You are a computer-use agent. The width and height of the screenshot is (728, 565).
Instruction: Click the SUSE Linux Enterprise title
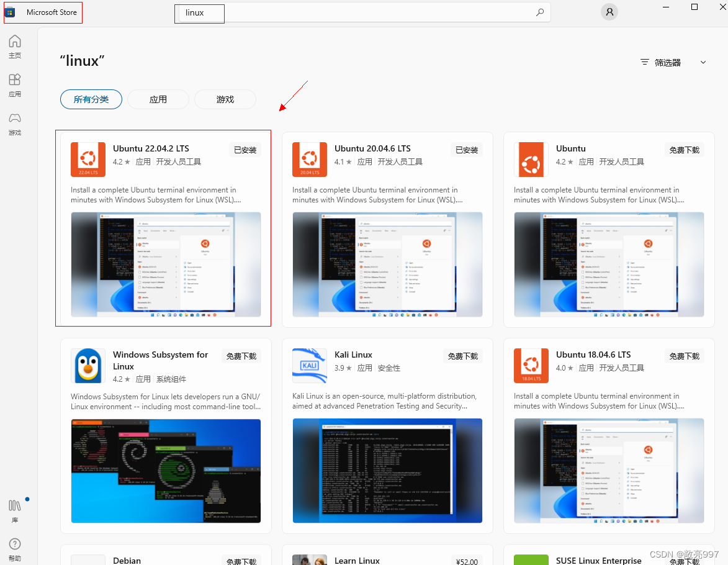coord(598,561)
